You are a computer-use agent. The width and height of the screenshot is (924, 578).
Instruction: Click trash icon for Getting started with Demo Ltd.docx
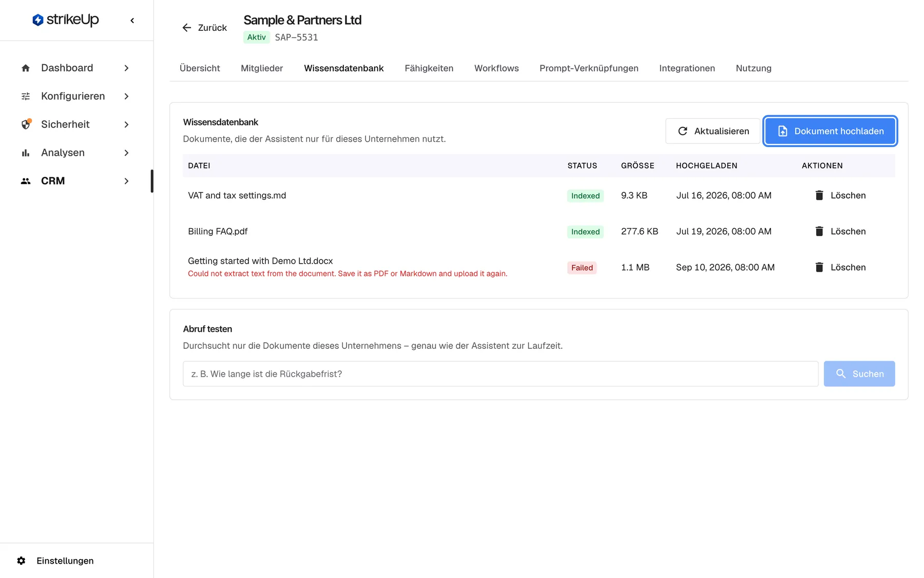(x=819, y=267)
